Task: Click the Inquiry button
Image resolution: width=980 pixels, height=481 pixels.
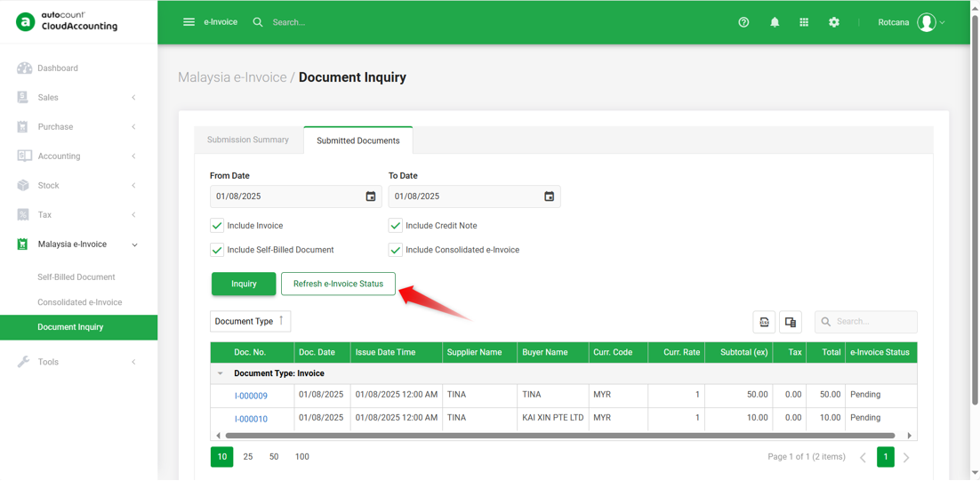Action: 244,284
